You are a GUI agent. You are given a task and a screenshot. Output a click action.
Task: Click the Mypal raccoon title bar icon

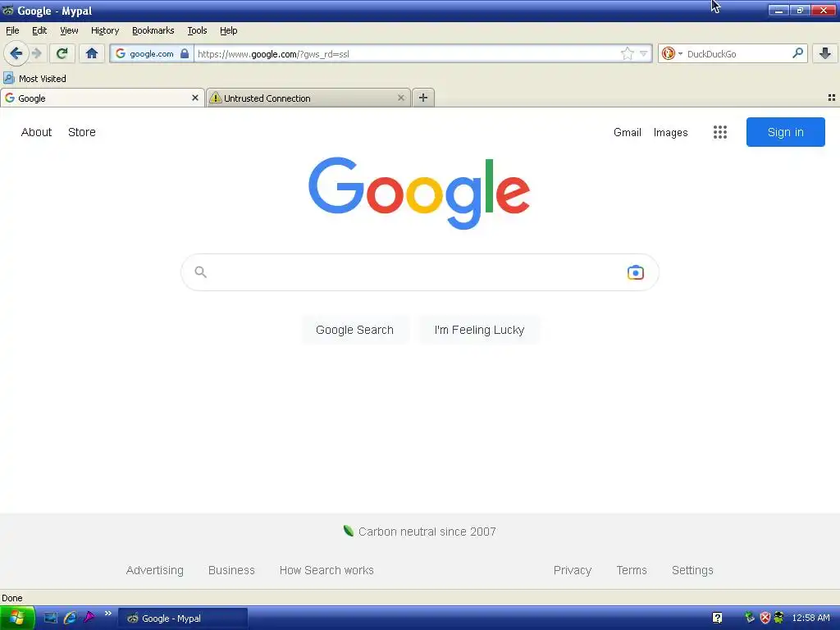[8, 11]
